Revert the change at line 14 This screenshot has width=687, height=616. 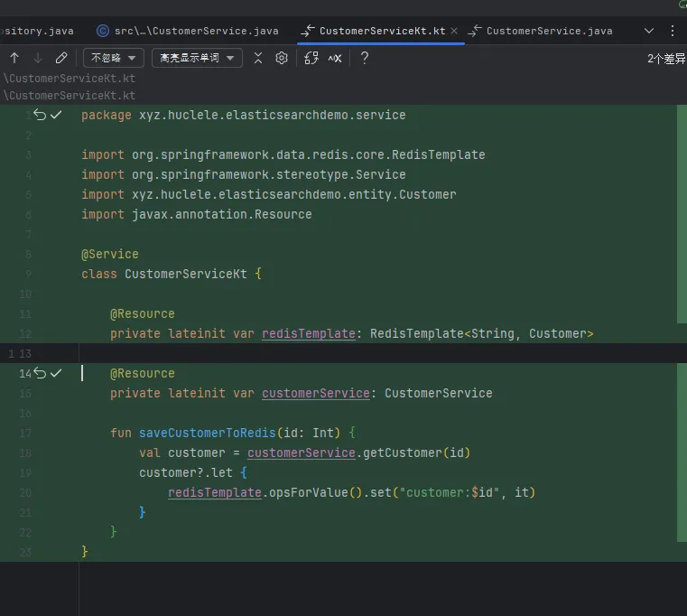click(39, 373)
